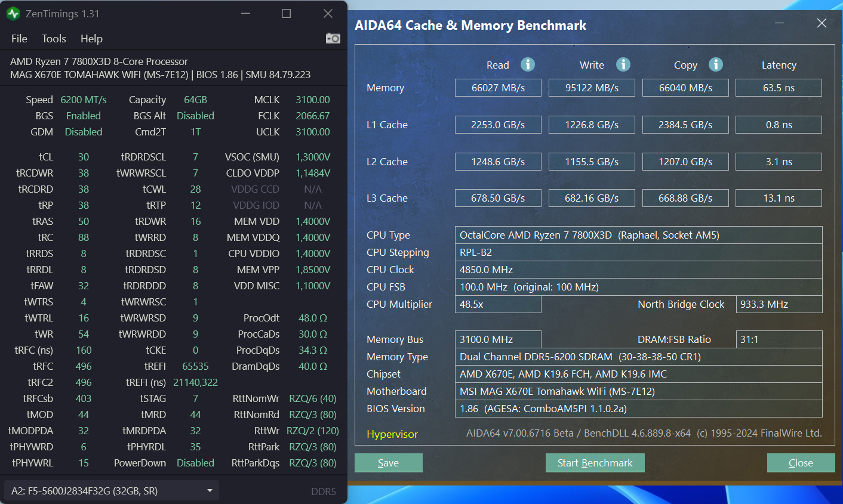843x504 pixels.
Task: Click the tREFI value 65535
Action: point(195,366)
